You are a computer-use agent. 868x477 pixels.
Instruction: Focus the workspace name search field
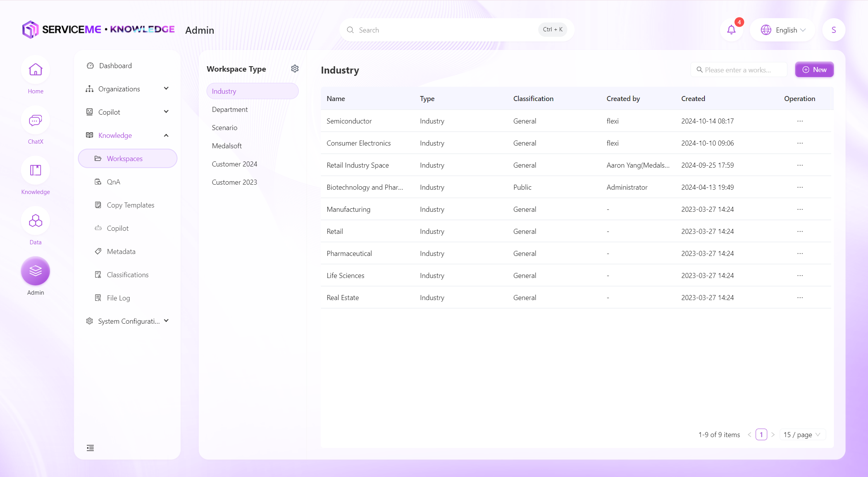coord(739,70)
